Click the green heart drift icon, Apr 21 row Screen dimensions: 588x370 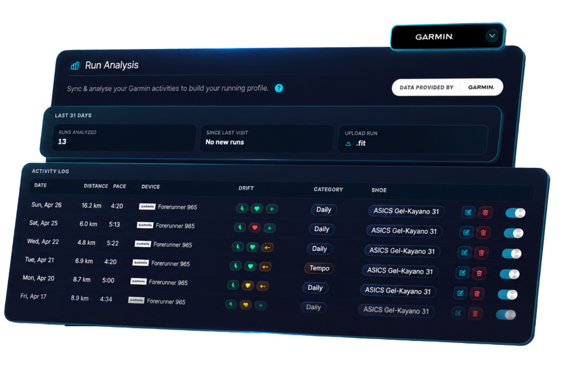250,266
